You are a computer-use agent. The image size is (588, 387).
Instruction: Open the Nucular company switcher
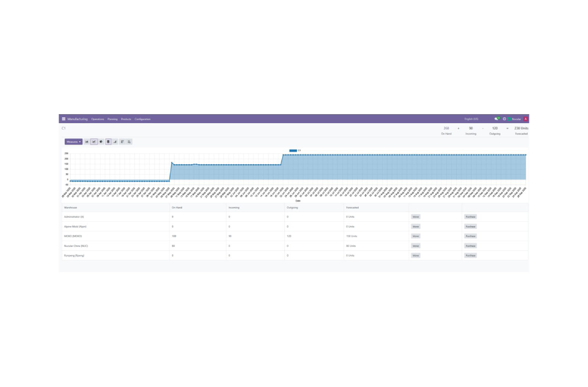pyautogui.click(x=514, y=119)
